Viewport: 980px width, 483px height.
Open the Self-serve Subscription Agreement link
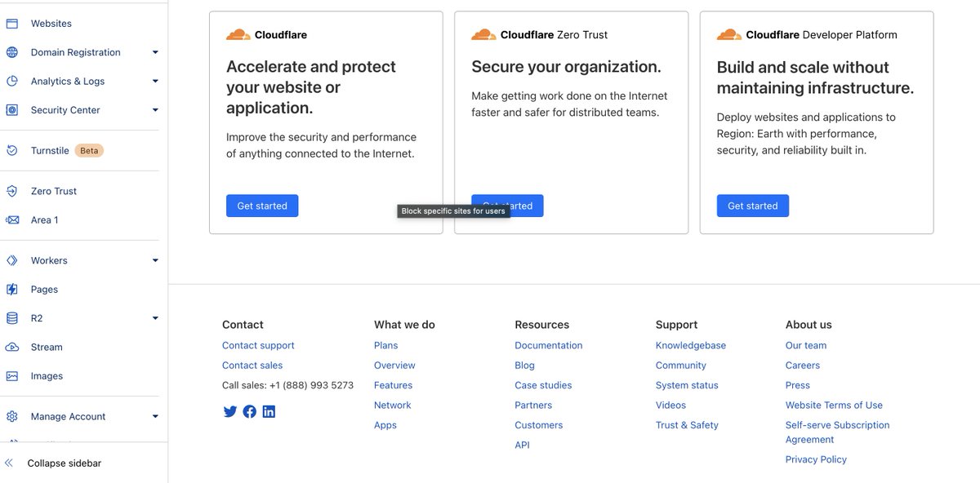point(837,432)
